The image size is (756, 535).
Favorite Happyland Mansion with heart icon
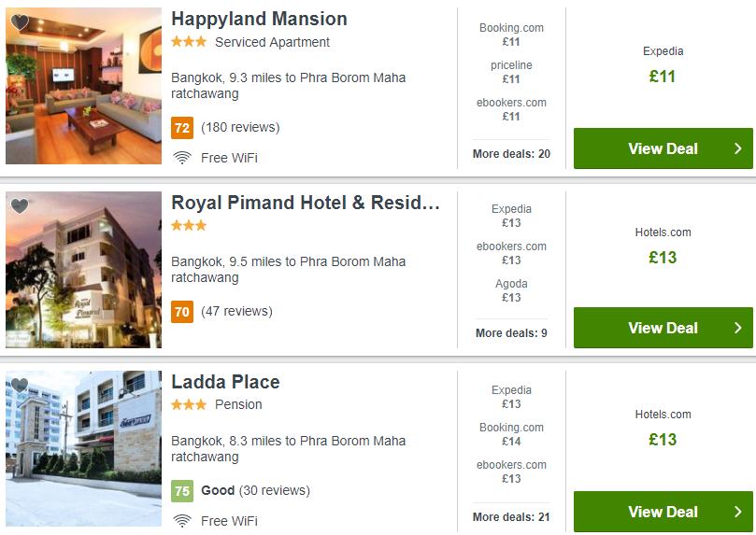[20, 21]
